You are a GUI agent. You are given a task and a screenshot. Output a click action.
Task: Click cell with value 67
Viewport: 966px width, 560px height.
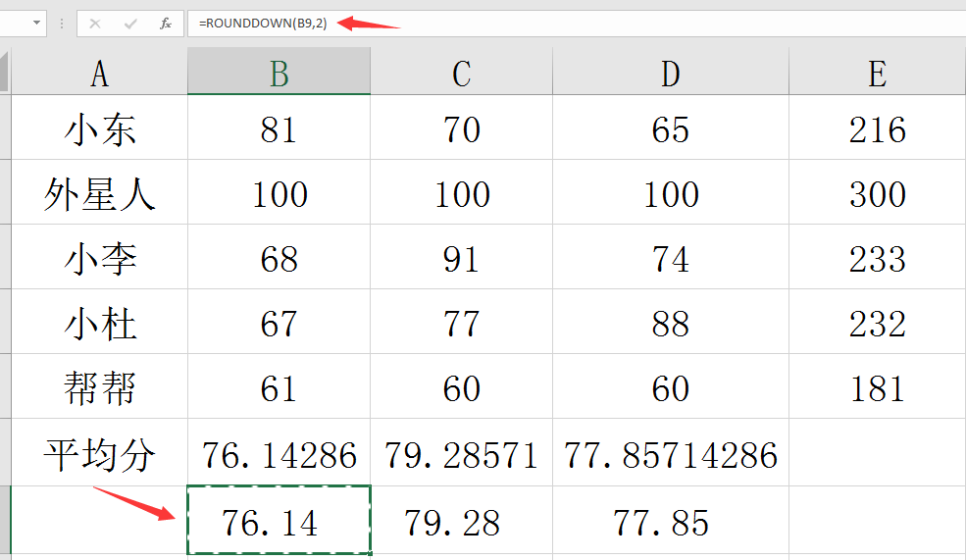280,322
